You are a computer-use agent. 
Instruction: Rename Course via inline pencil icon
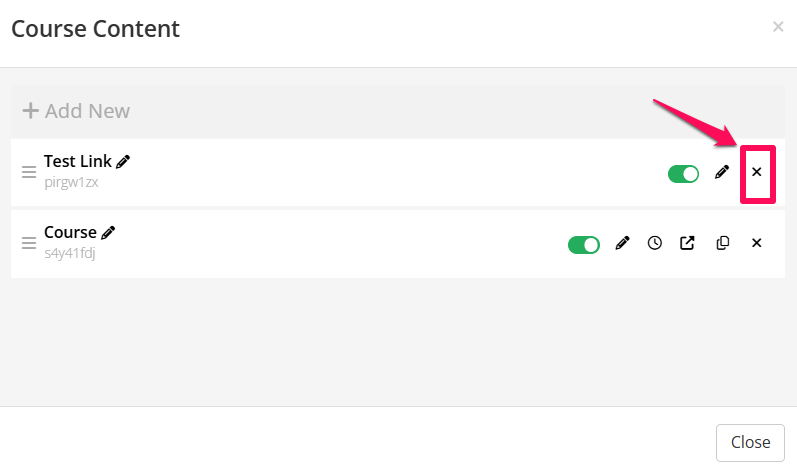click(109, 232)
